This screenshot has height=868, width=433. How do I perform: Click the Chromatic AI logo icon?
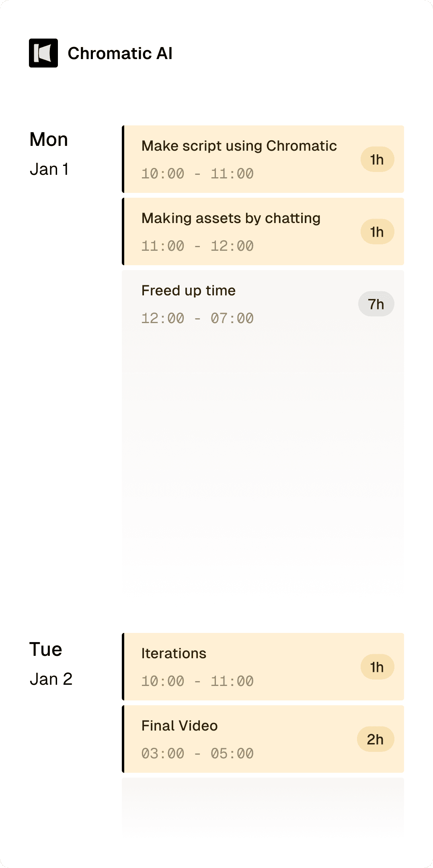(x=43, y=53)
